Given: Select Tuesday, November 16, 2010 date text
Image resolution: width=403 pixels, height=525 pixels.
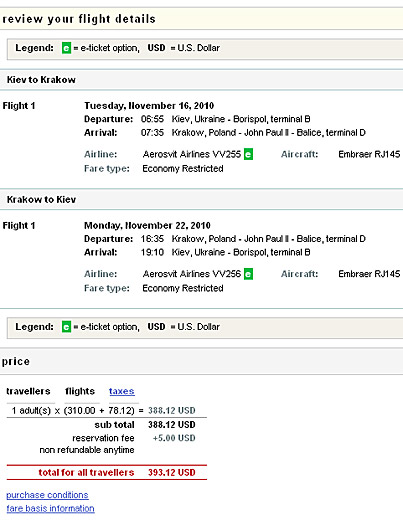Looking at the screenshot, I should (149, 106).
